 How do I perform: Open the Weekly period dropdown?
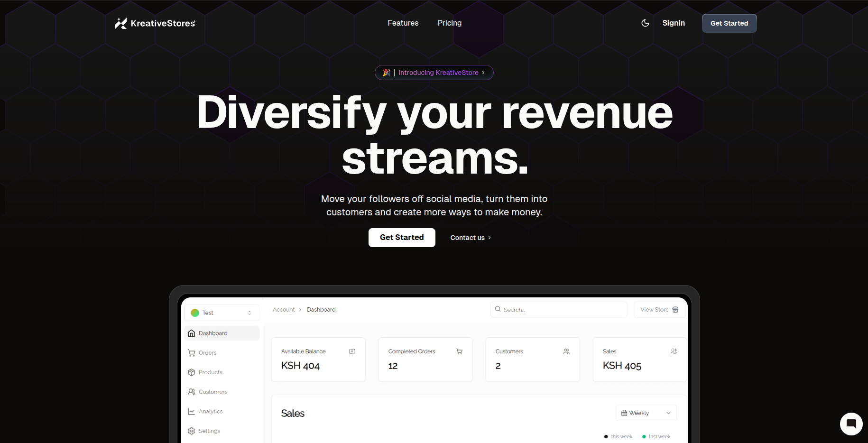(646, 413)
